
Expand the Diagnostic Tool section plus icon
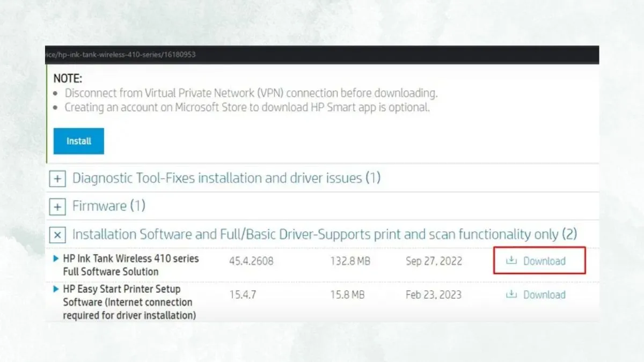click(x=57, y=178)
